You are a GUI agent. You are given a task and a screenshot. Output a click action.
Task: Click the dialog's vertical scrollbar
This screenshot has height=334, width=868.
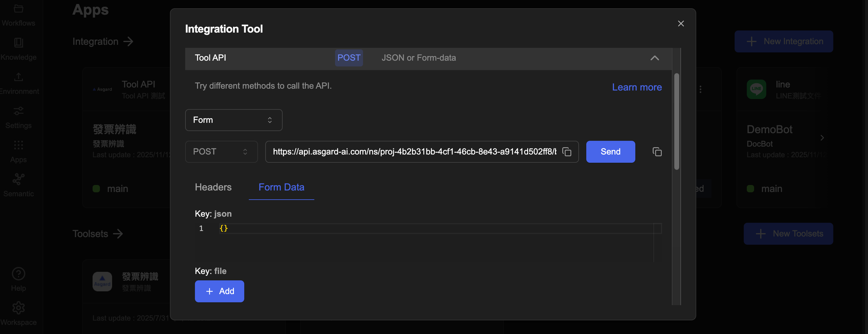(x=676, y=121)
